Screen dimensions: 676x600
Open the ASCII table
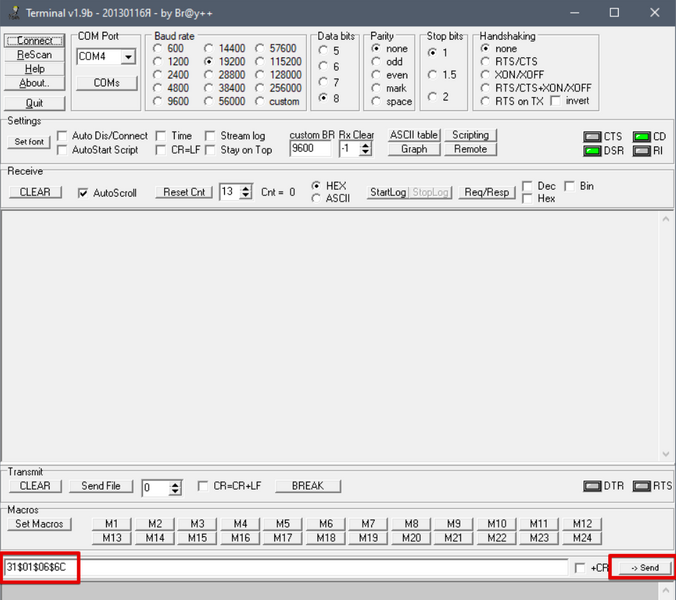click(x=414, y=135)
